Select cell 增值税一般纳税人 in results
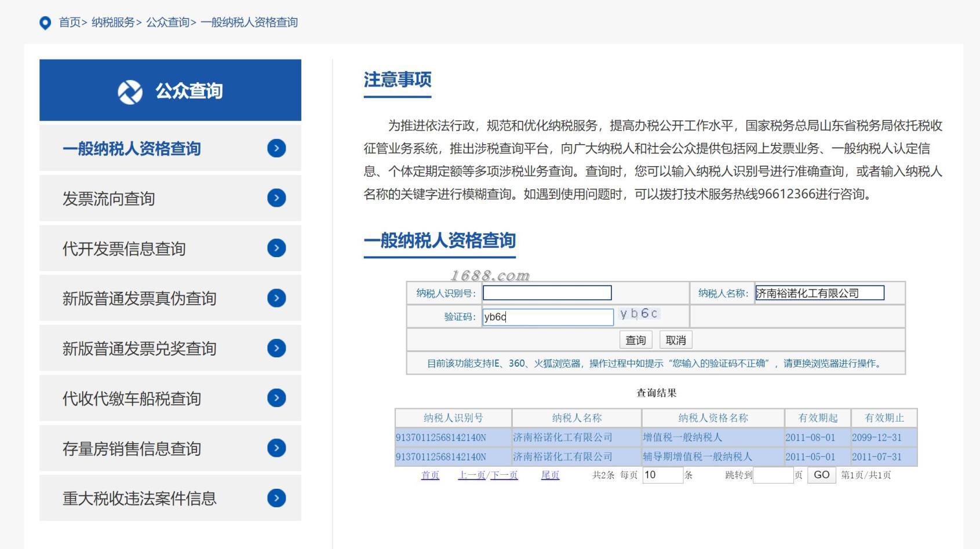980x549 pixels. tap(713, 437)
